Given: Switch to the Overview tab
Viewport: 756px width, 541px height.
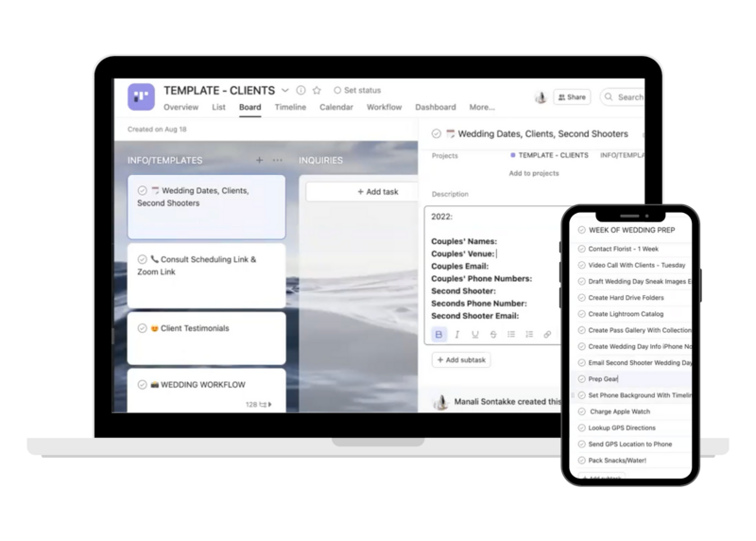Looking at the screenshot, I should point(180,107).
